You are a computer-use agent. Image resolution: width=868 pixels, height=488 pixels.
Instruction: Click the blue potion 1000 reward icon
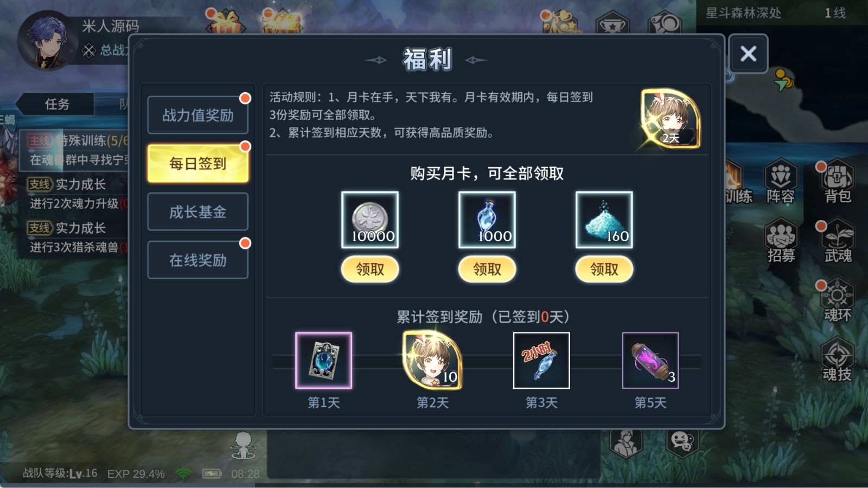tap(487, 220)
